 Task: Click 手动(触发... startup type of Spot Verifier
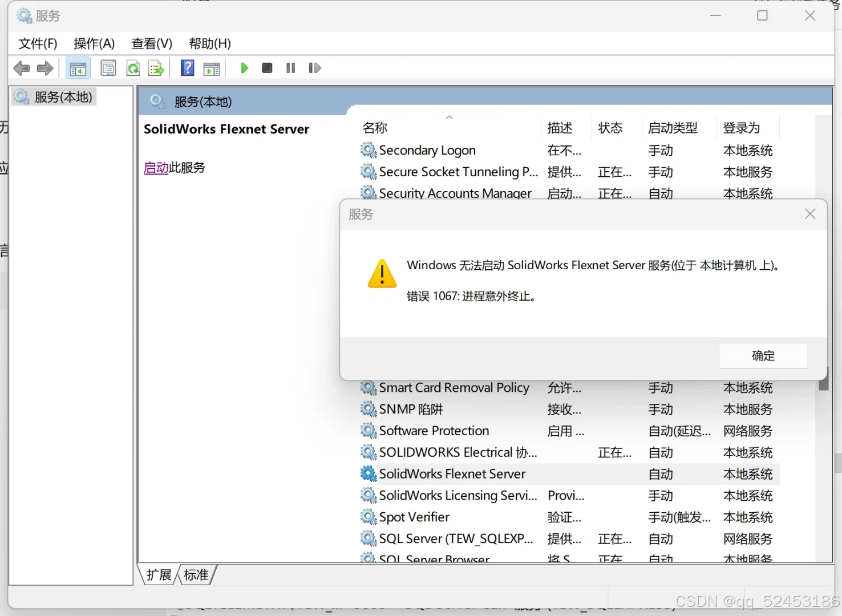pos(679,517)
